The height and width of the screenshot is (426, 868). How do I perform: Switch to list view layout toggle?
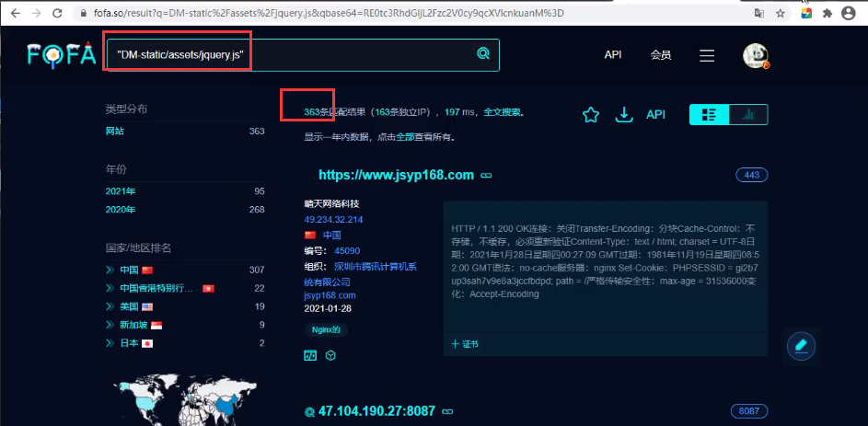coord(709,115)
